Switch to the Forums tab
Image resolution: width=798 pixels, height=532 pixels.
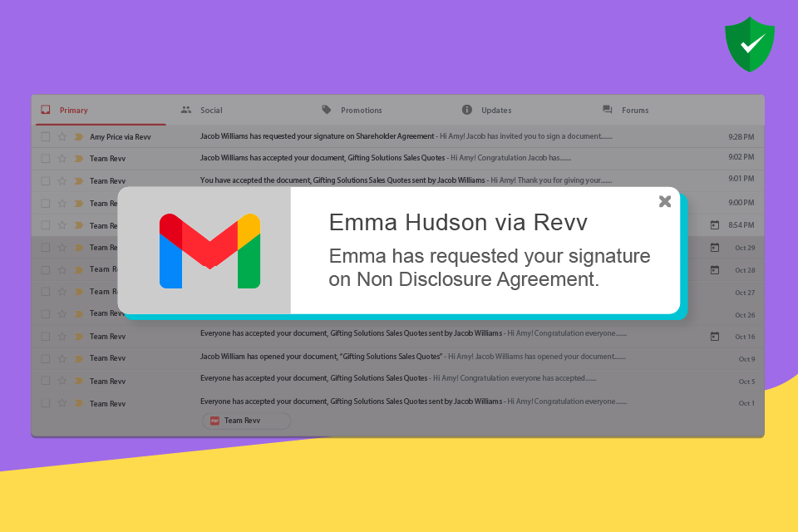635,110
